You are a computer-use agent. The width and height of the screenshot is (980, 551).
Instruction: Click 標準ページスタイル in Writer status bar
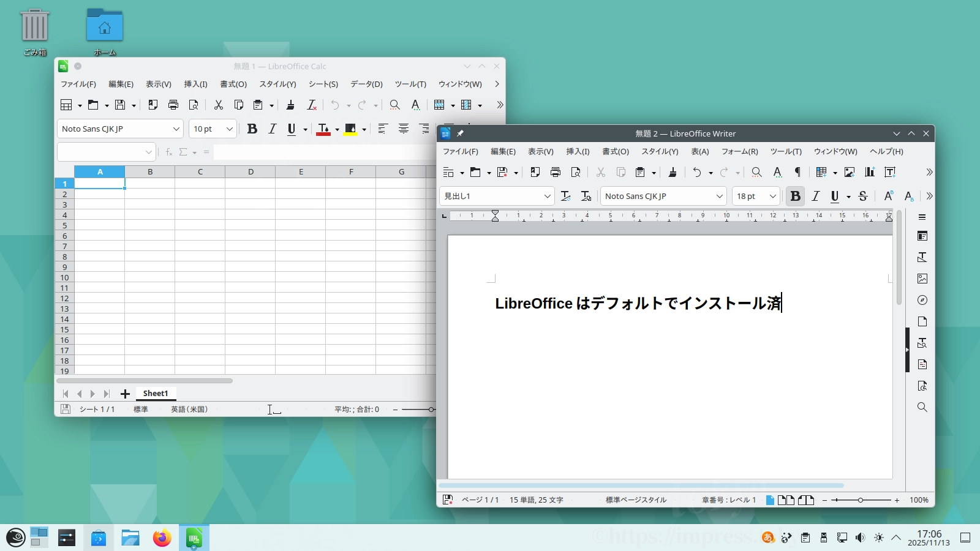(636, 500)
